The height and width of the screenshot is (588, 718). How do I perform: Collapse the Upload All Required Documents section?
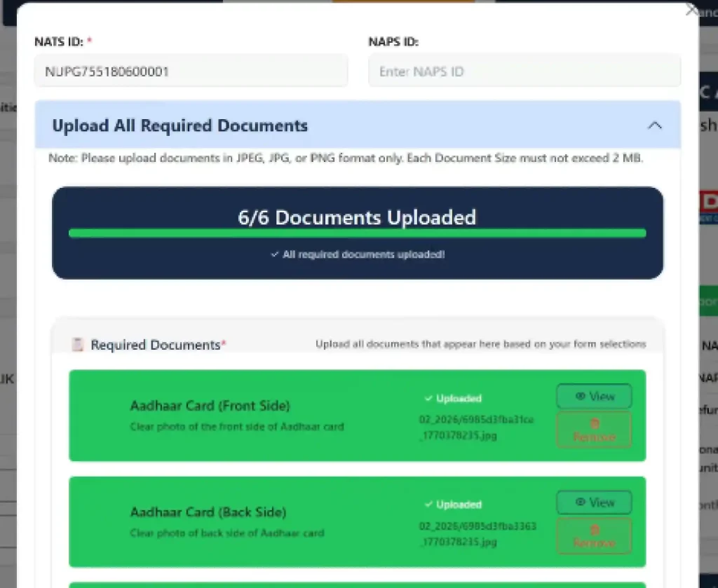(655, 125)
